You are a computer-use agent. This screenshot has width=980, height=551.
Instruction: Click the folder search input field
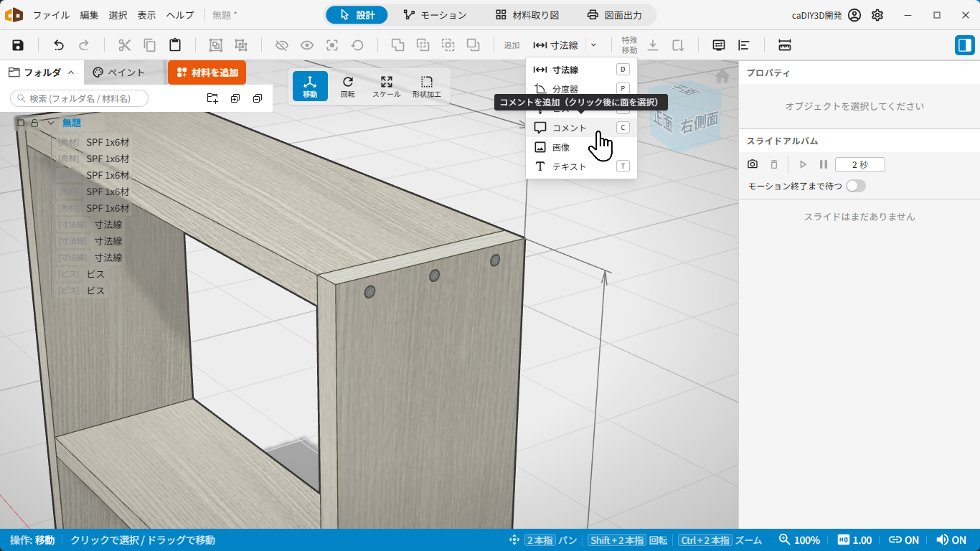tap(79, 98)
